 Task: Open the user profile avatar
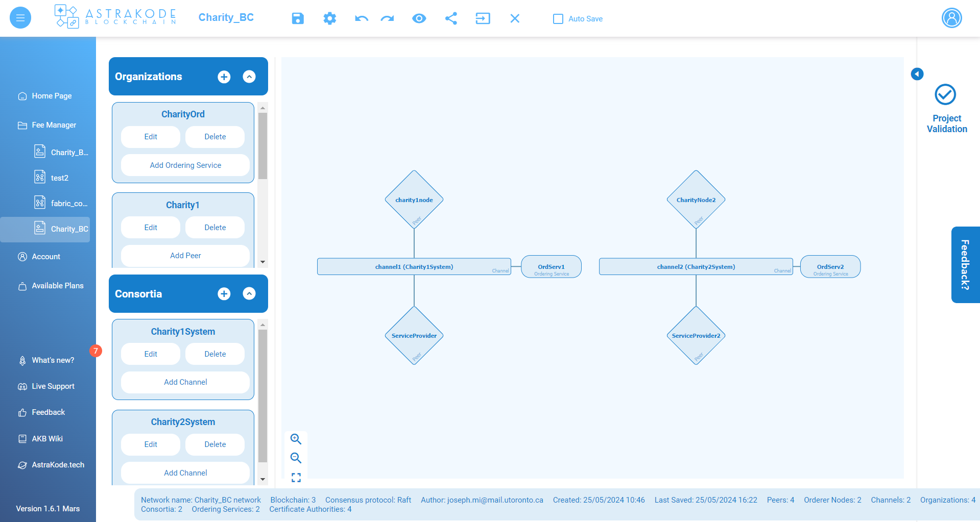(x=952, y=18)
